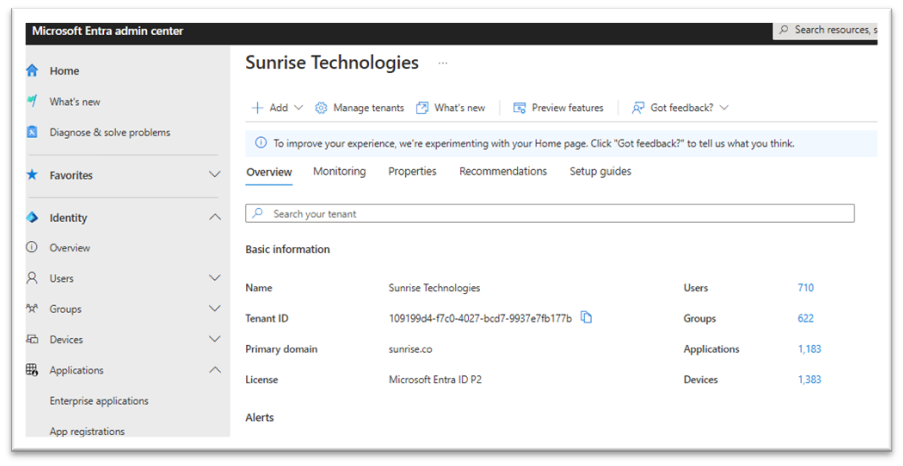Open the Properties tab

point(412,171)
